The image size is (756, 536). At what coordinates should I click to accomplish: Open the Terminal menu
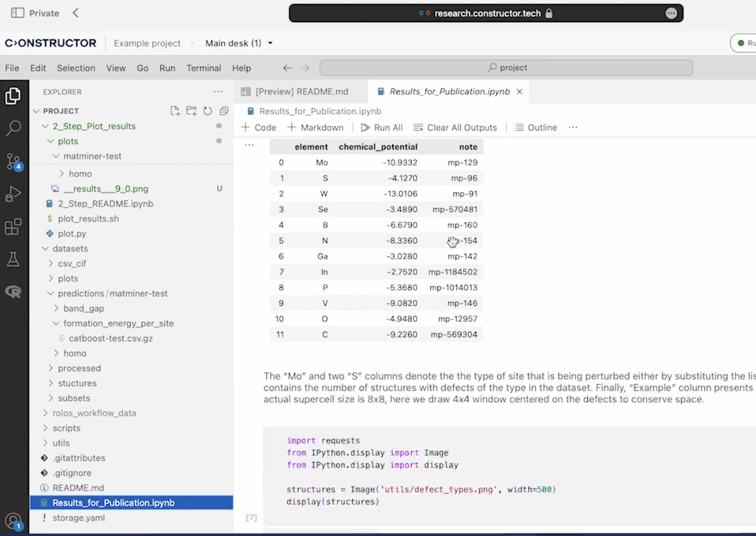[204, 68]
